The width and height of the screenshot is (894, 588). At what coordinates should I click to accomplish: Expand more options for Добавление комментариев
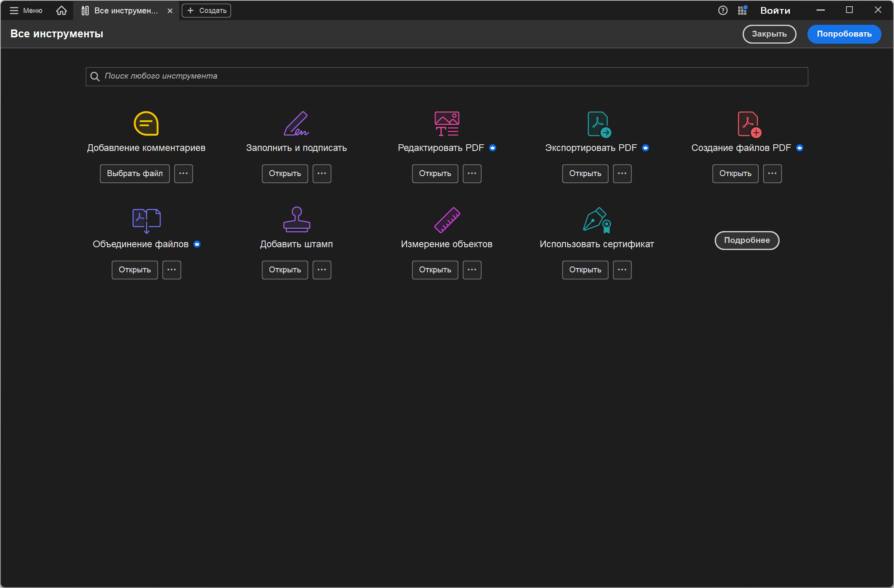click(184, 173)
